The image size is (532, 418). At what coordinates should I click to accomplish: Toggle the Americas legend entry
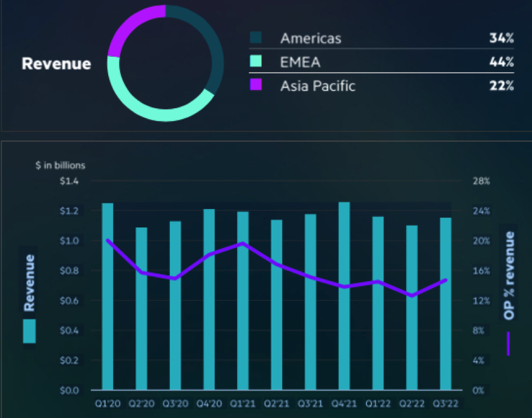coord(312,38)
